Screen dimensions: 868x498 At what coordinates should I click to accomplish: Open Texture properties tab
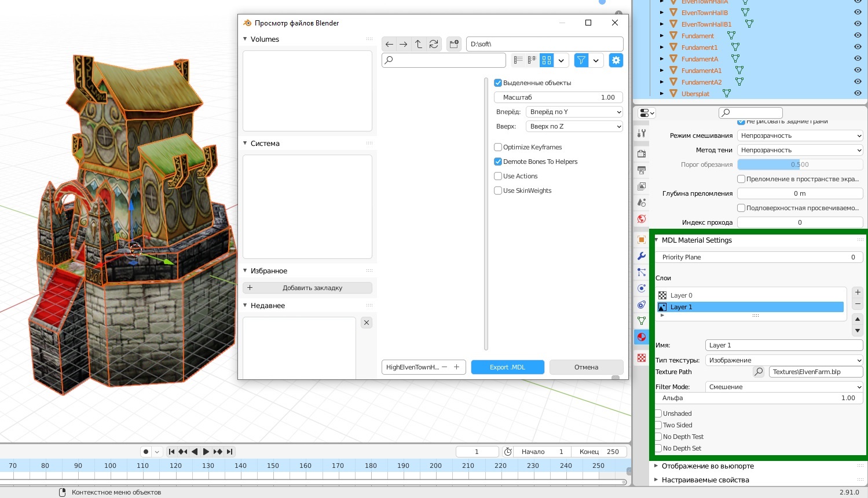pos(642,358)
